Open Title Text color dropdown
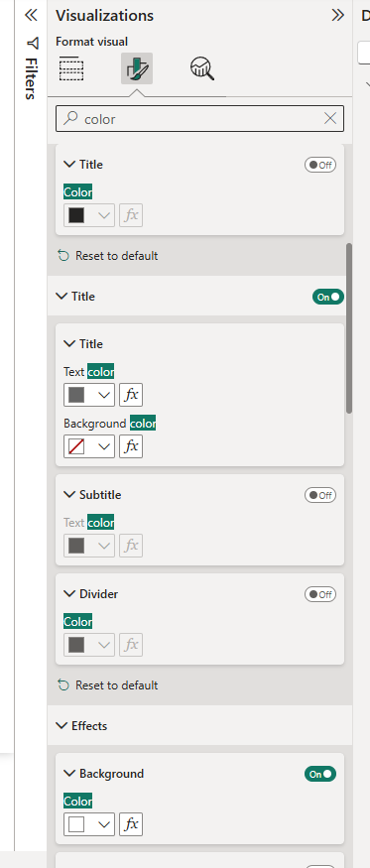Viewport: 370px width, 868px height. tap(89, 395)
